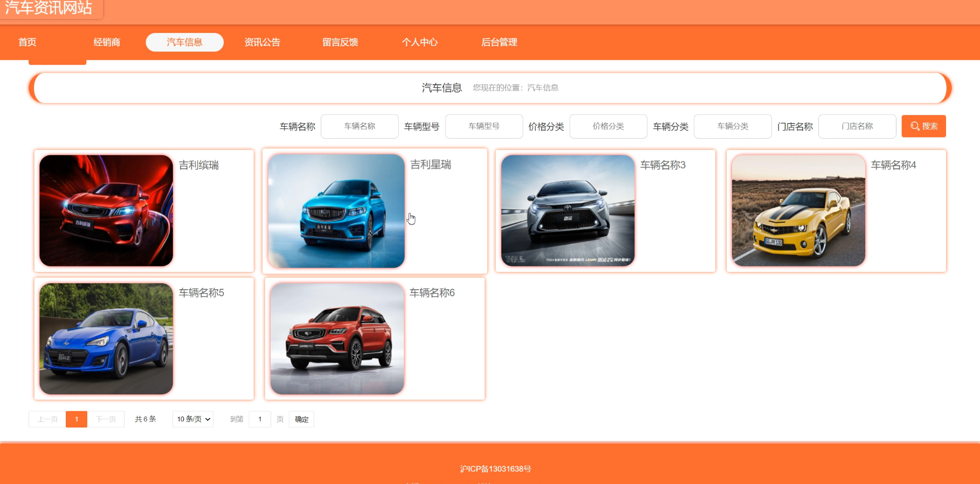Open the 10 条/页 page size dropdown
Image resolution: width=980 pixels, height=484 pixels.
193,419
